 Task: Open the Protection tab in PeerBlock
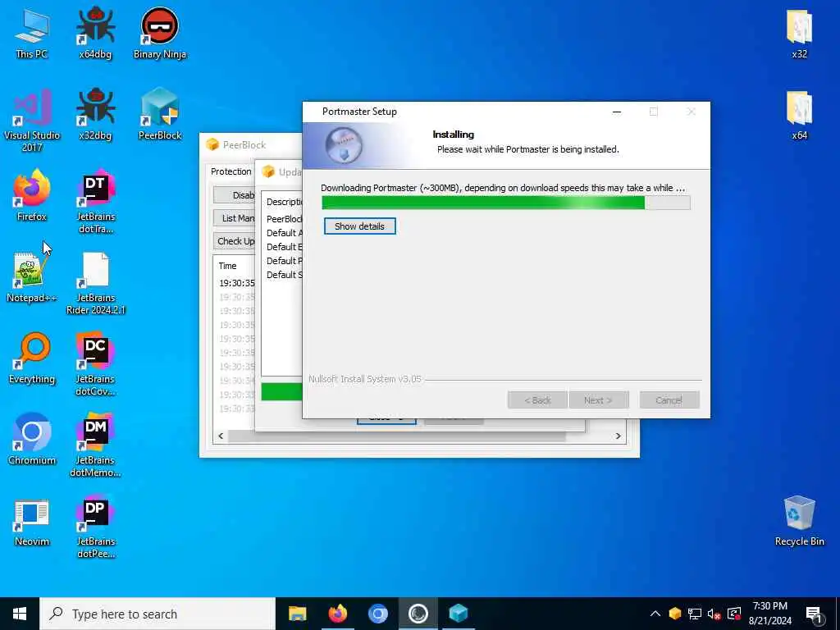point(231,171)
